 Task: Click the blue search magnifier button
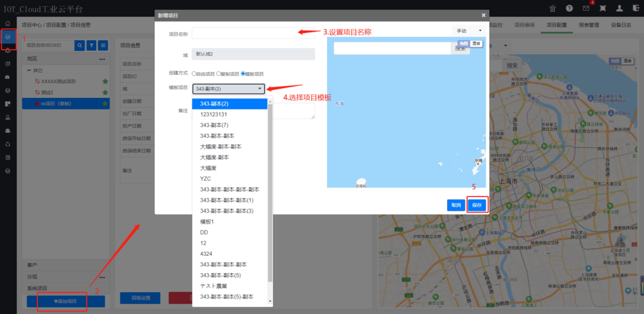pyautogui.click(x=79, y=46)
